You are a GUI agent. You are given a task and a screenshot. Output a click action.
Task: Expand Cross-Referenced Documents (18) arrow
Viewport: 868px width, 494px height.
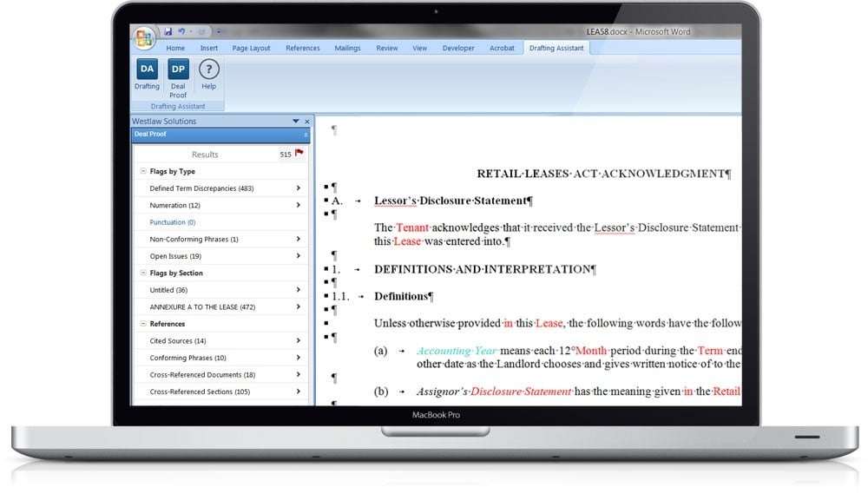pyautogui.click(x=299, y=374)
